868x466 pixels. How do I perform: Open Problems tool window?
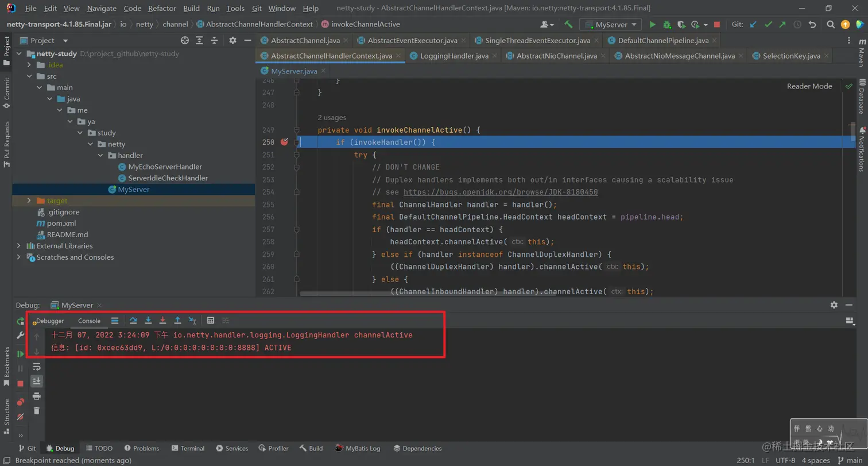point(141,448)
